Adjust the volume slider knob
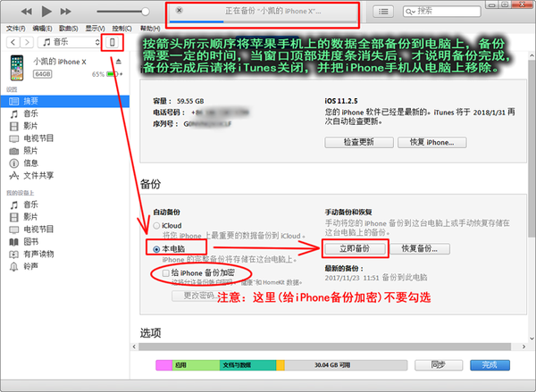 pyautogui.click(x=146, y=12)
